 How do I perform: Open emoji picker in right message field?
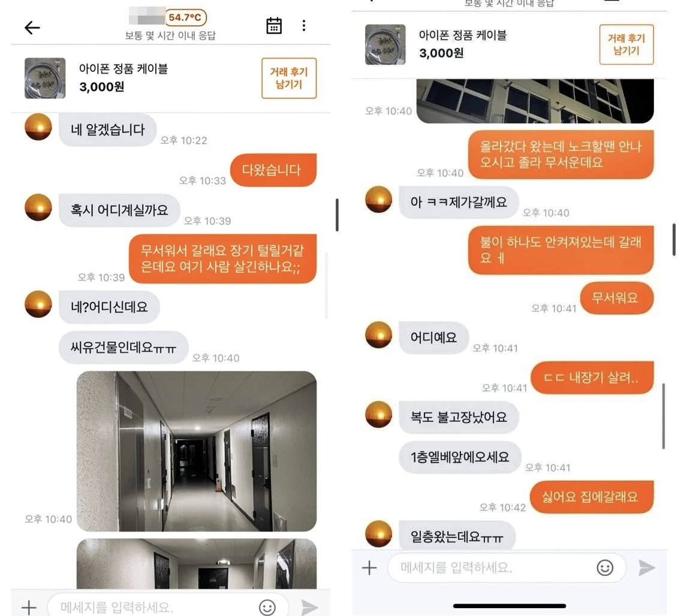click(x=605, y=567)
